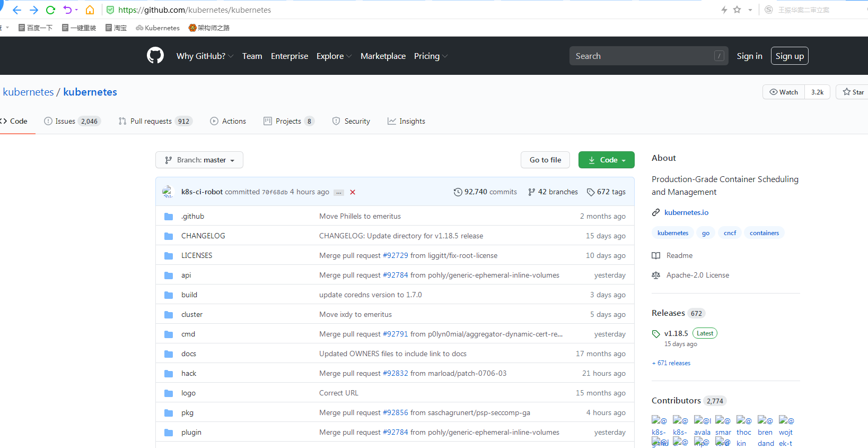Viewport: 868px width, 448px height.
Task: Expand the Pricing menu
Action: [x=431, y=56]
